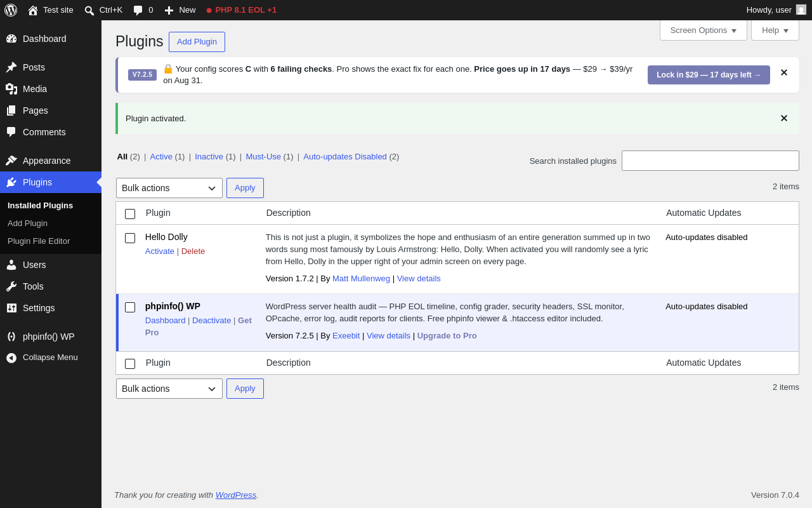The width and height of the screenshot is (812, 508).
Task: Click the Appearance paintbrush icon
Action: pyautogui.click(x=11, y=161)
